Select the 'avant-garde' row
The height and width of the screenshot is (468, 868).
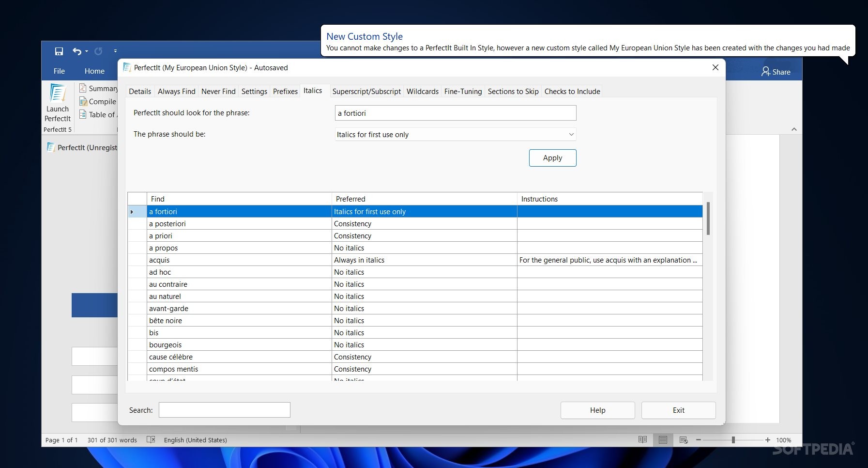tap(415, 308)
